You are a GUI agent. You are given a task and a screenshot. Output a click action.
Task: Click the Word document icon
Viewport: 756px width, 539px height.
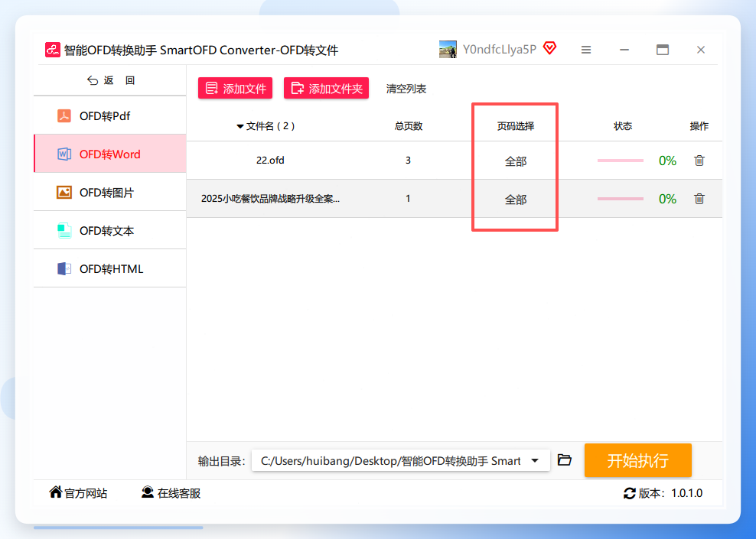(x=64, y=154)
